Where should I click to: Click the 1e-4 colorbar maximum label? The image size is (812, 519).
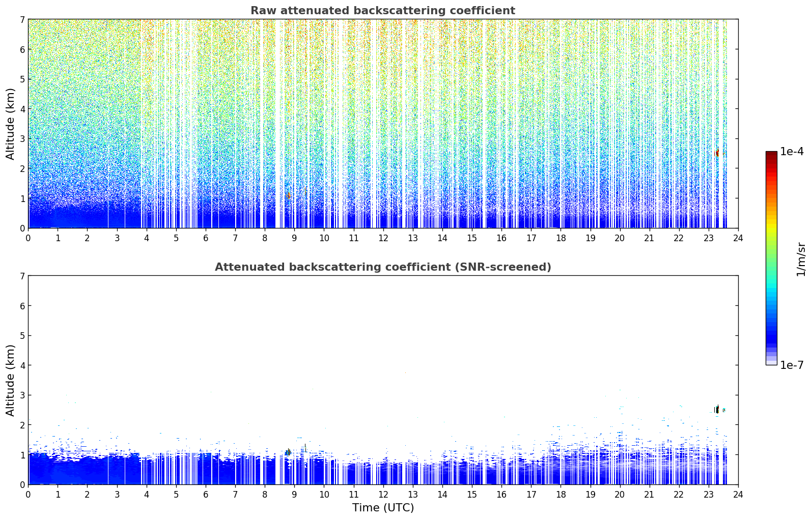(792, 152)
